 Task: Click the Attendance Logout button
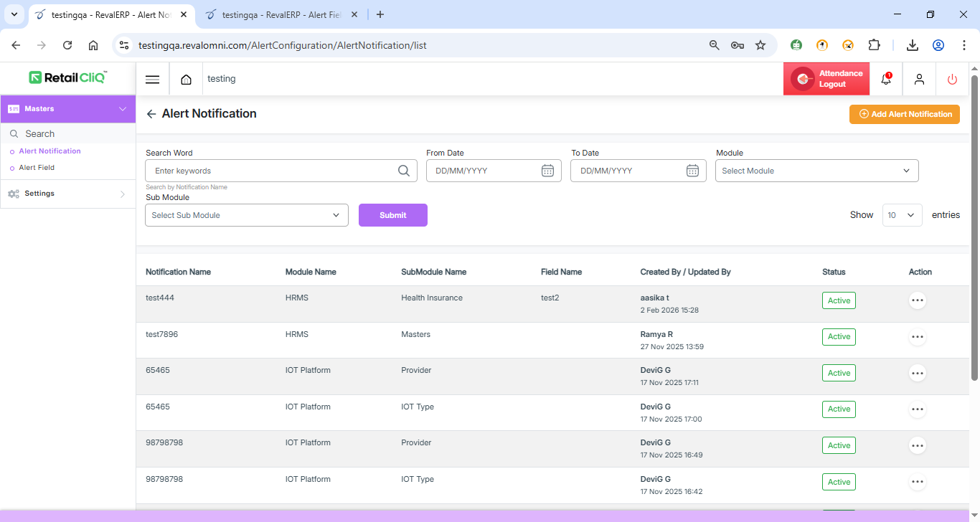pos(826,79)
